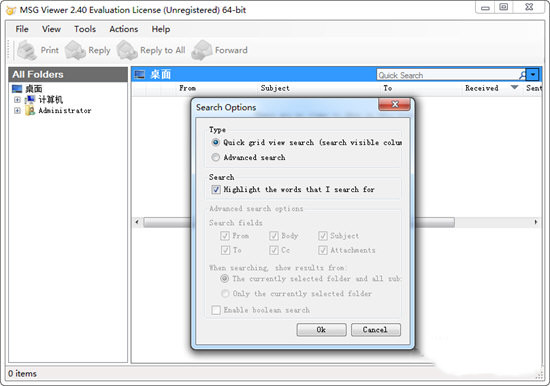Click the Print label in the toolbar

pyautogui.click(x=49, y=50)
